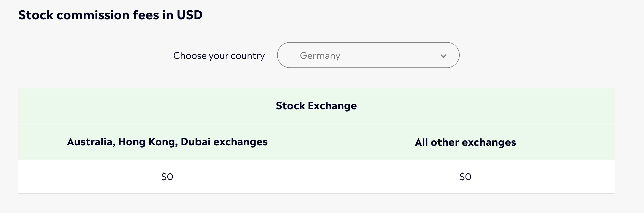This screenshot has height=213, width=644.
Task: Click the selected value text "Germany"
Action: tap(320, 56)
